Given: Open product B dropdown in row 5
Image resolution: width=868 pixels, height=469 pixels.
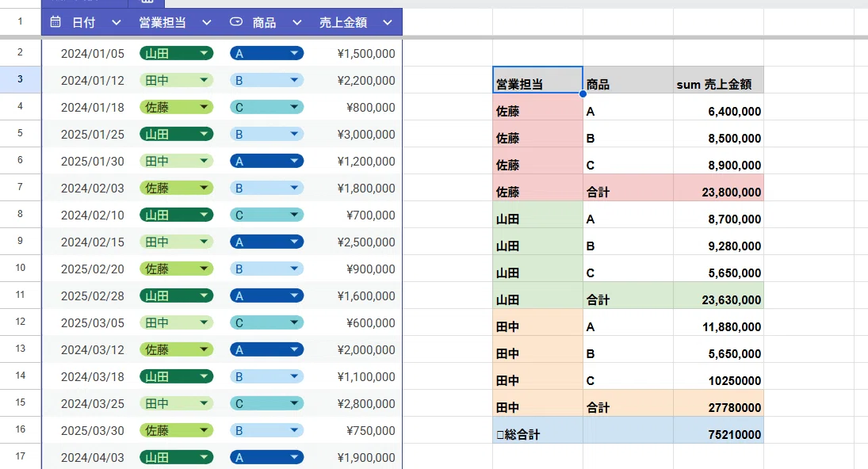Looking at the screenshot, I should pyautogui.click(x=266, y=134).
